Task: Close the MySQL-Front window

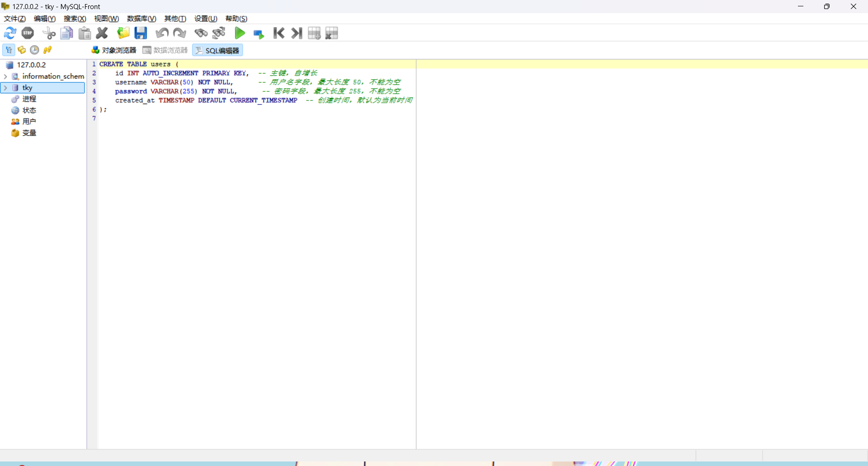Action: (x=854, y=6)
